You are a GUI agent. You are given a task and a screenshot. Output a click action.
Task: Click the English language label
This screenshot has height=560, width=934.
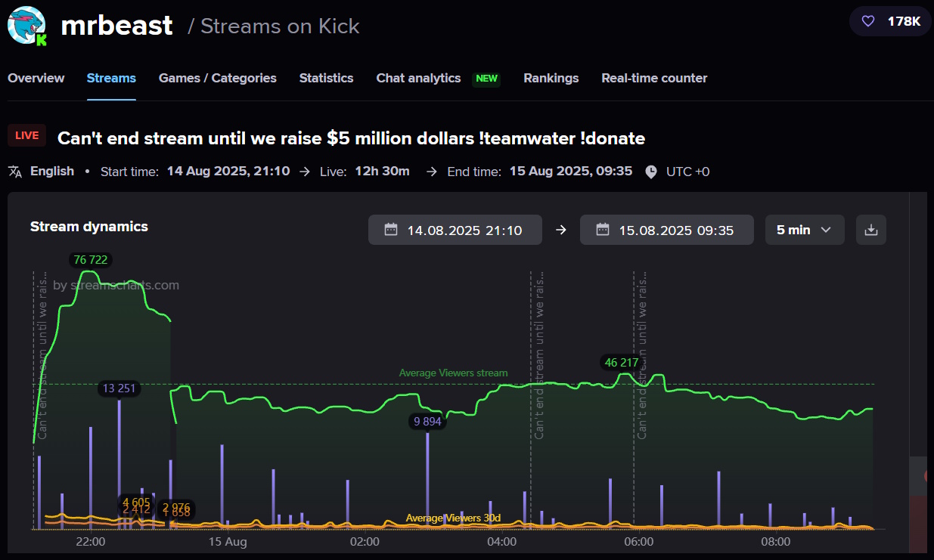click(x=52, y=172)
